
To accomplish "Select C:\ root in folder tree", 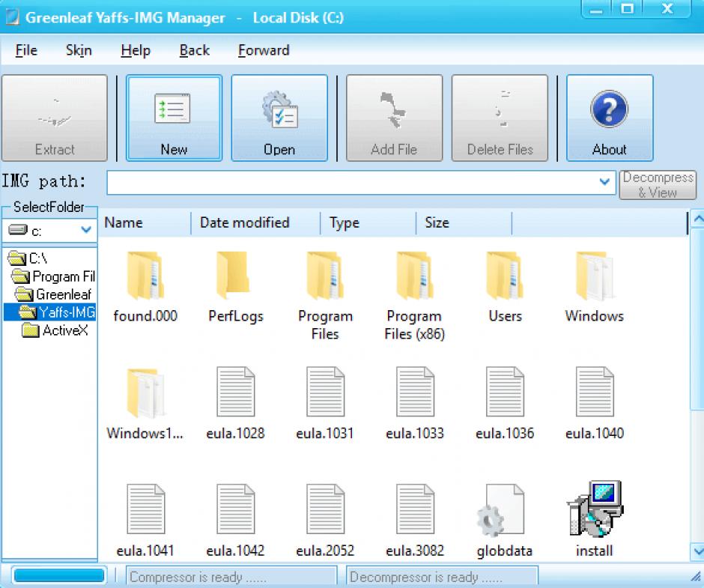I will coord(28,258).
